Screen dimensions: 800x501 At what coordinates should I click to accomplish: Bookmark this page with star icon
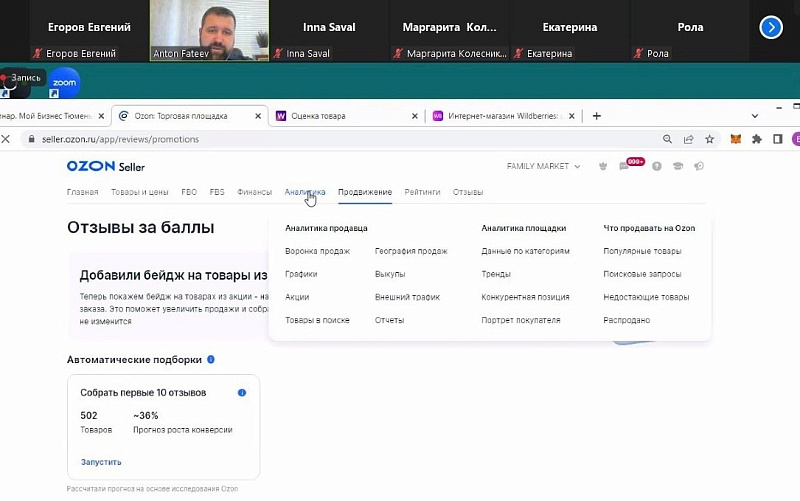[709, 139]
